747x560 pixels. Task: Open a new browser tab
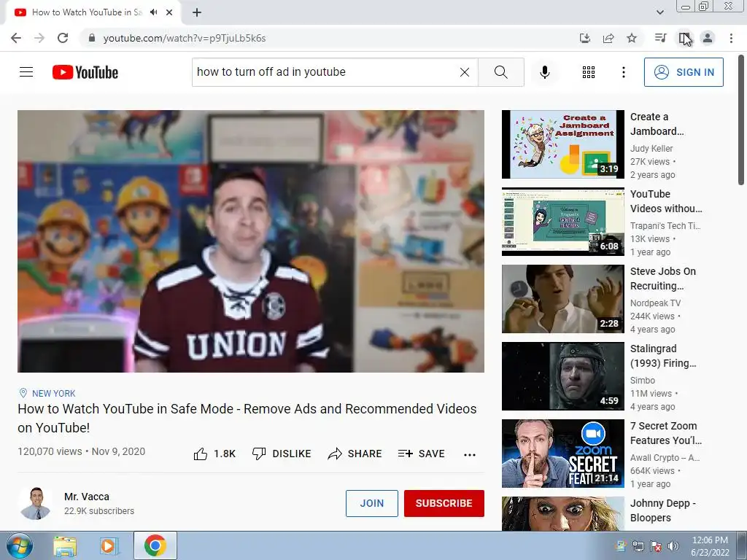click(197, 12)
